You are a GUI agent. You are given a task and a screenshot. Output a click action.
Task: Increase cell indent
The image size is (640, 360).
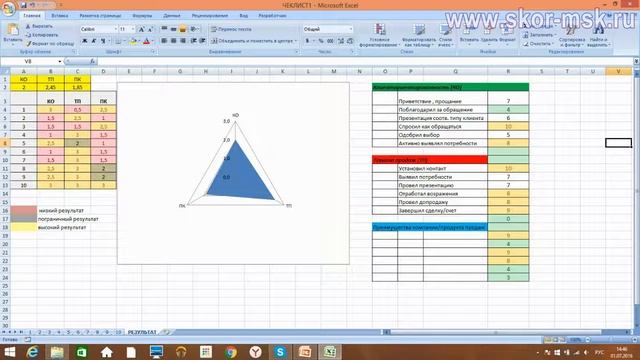tap(202, 41)
